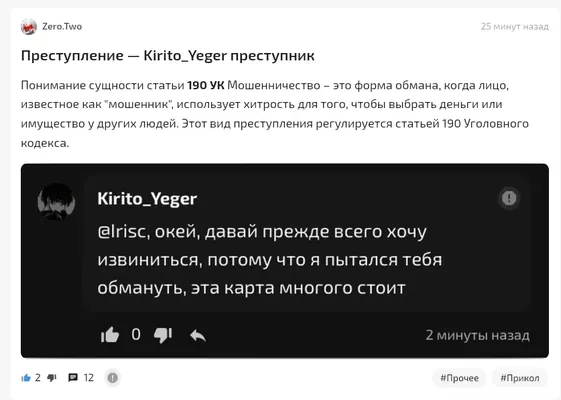
Task: Report the post via the bottom exclamation icon
Action: 113,378
